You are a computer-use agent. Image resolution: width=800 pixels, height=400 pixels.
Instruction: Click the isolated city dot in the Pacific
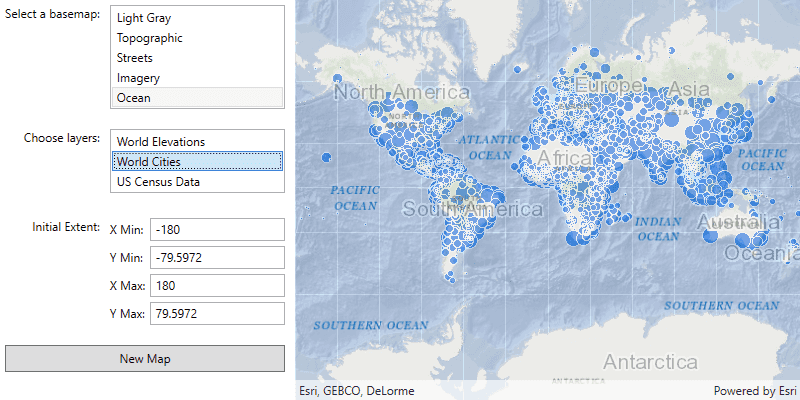point(326,157)
